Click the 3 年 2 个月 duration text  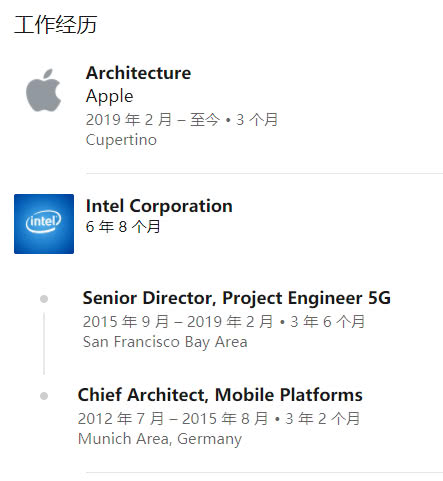323,419
